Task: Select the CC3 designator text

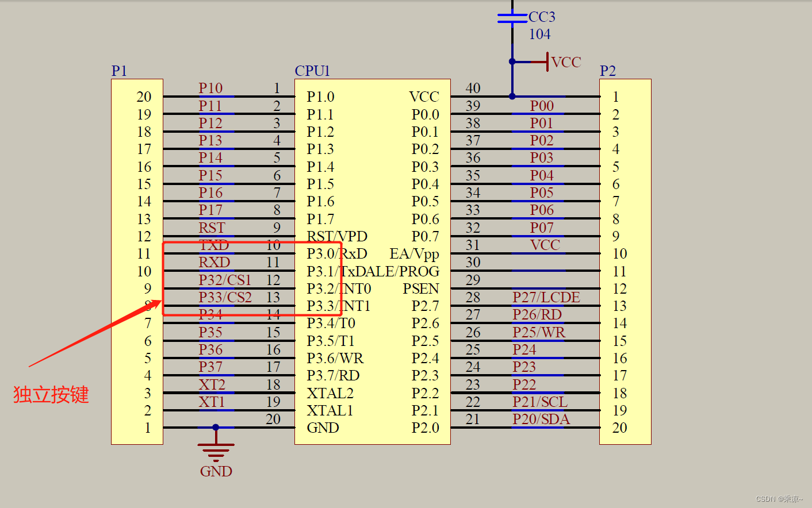Action: coord(542,17)
